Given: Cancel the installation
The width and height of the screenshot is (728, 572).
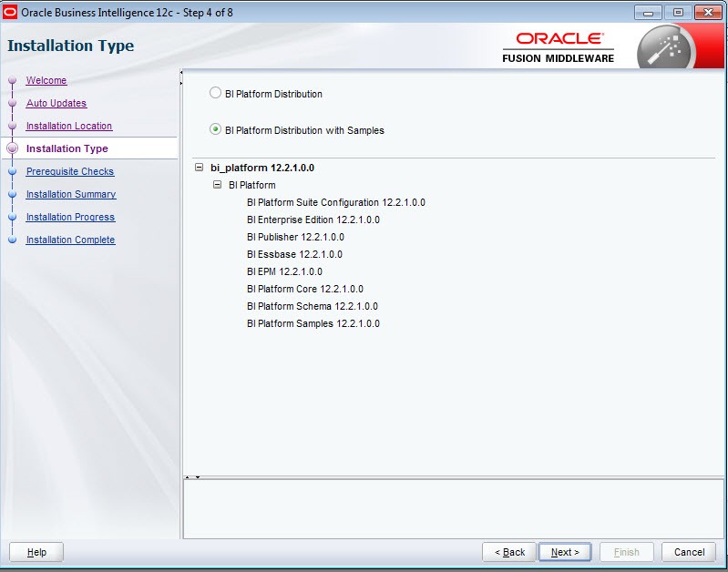Looking at the screenshot, I should point(689,552).
